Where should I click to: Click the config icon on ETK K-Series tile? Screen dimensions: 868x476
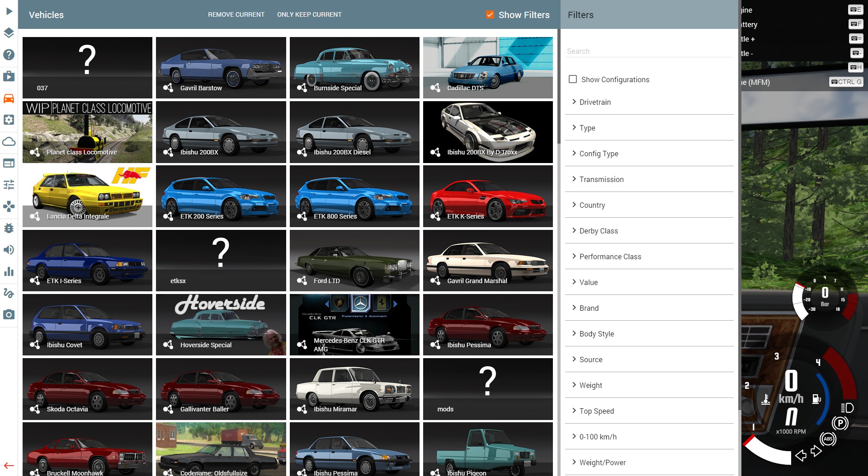coord(435,216)
